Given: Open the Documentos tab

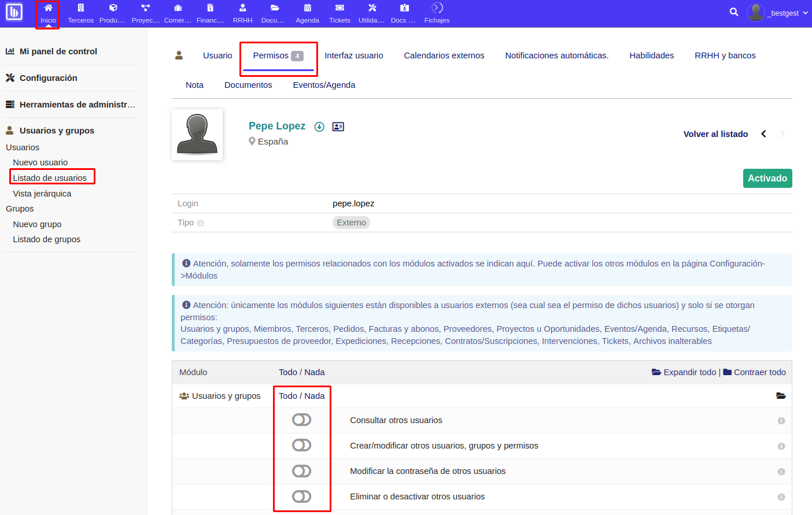Looking at the screenshot, I should coord(248,84).
